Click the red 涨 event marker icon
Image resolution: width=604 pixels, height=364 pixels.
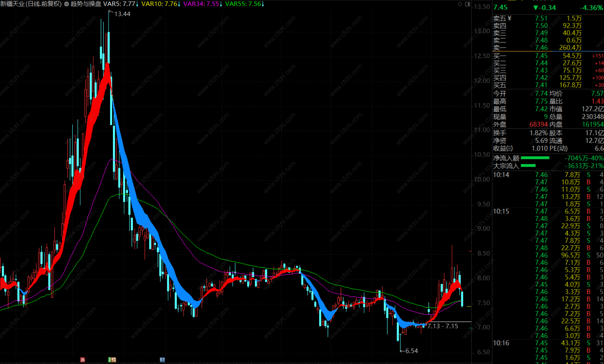83,360
